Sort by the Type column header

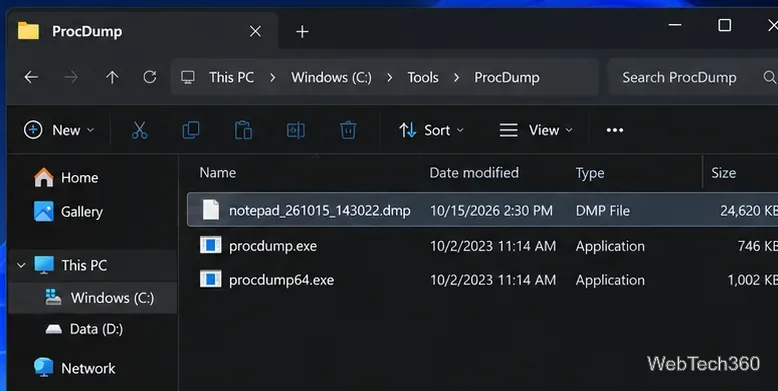coord(590,173)
